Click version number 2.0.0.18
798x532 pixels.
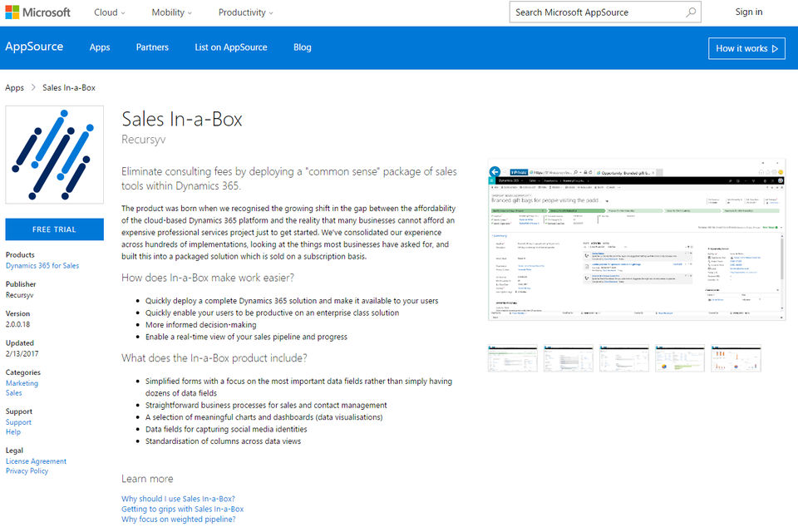coord(17,324)
